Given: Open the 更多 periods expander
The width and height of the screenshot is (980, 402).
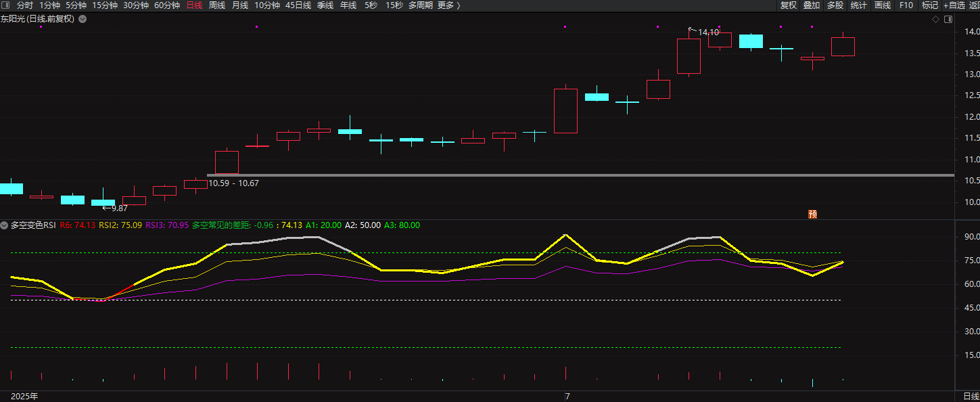Looking at the screenshot, I should [448, 5].
